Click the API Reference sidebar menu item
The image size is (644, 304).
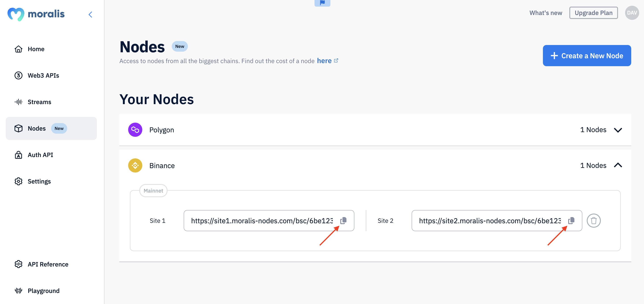(x=48, y=264)
